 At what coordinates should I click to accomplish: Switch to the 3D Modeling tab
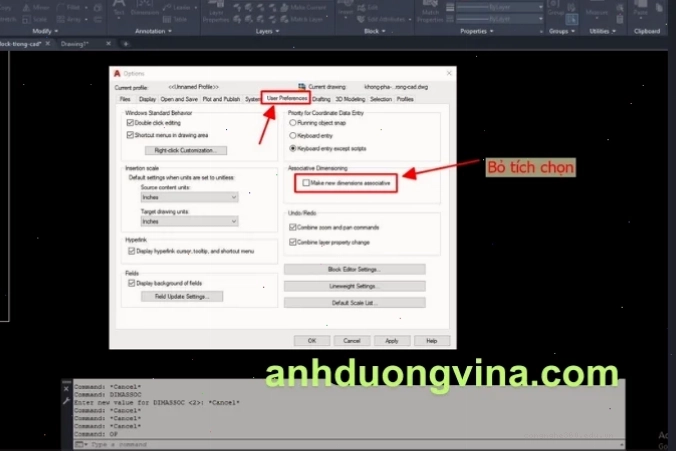(x=350, y=99)
